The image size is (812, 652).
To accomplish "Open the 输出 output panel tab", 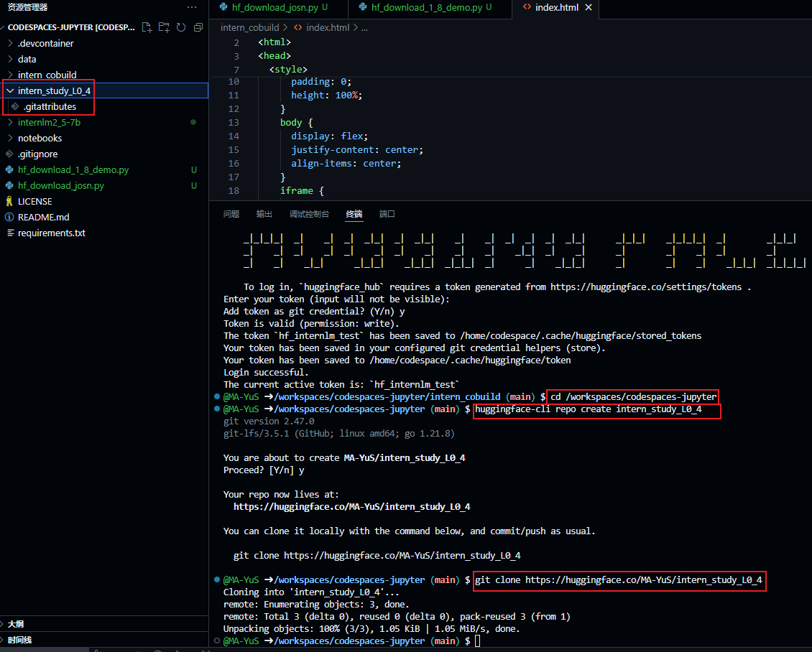I will (x=264, y=214).
